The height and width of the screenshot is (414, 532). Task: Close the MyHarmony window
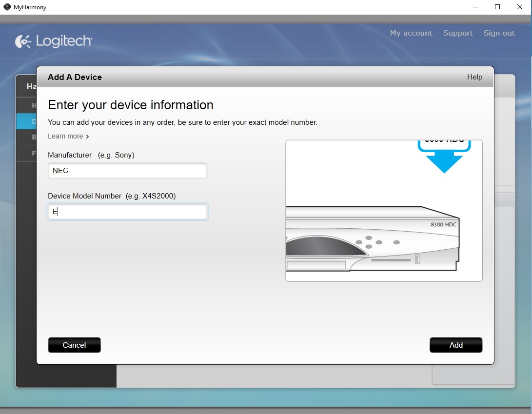pos(519,7)
